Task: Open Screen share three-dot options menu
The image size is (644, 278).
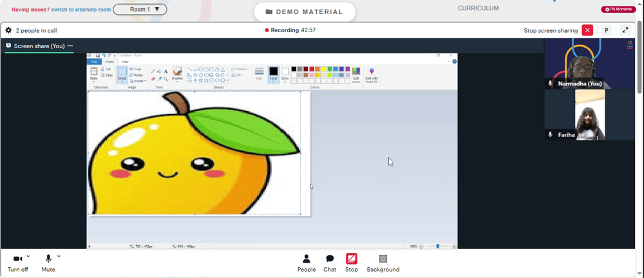Action: coord(70,46)
